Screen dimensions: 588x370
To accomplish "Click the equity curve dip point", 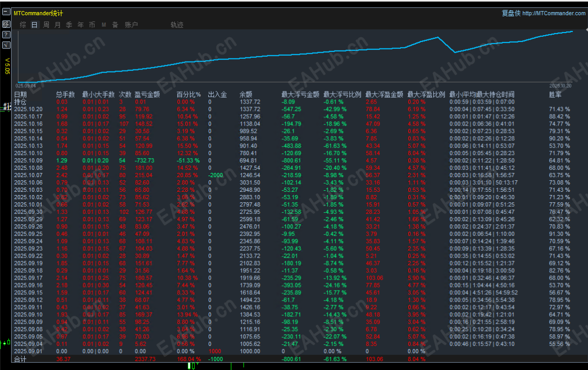I will point(455,52).
